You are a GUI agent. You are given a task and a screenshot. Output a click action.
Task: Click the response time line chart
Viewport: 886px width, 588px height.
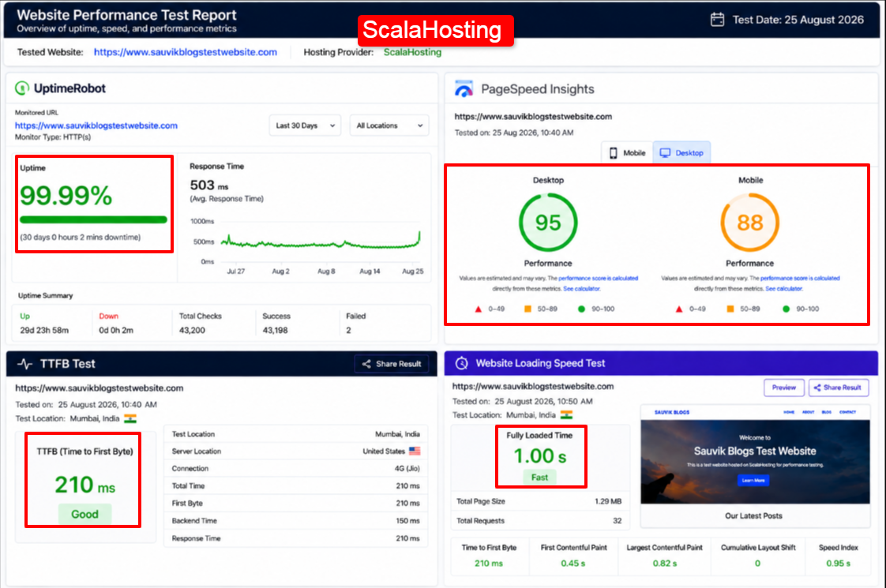pyautogui.click(x=321, y=242)
